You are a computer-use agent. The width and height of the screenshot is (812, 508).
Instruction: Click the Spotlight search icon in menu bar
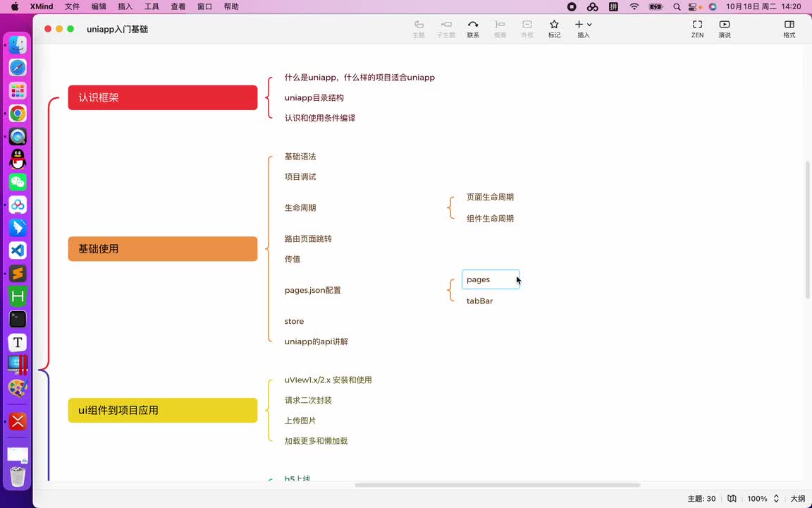pyautogui.click(x=677, y=7)
